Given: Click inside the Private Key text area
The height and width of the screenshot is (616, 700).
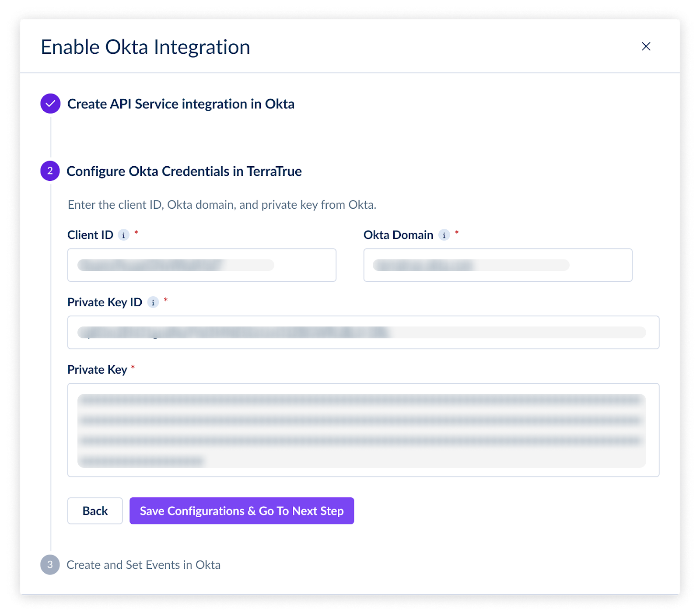Looking at the screenshot, I should tap(363, 430).
